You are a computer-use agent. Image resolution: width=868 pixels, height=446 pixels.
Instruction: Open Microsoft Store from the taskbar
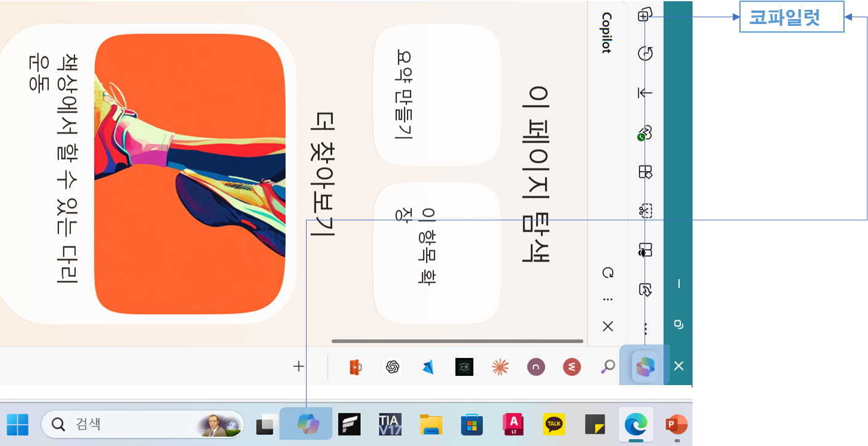pyautogui.click(x=472, y=424)
